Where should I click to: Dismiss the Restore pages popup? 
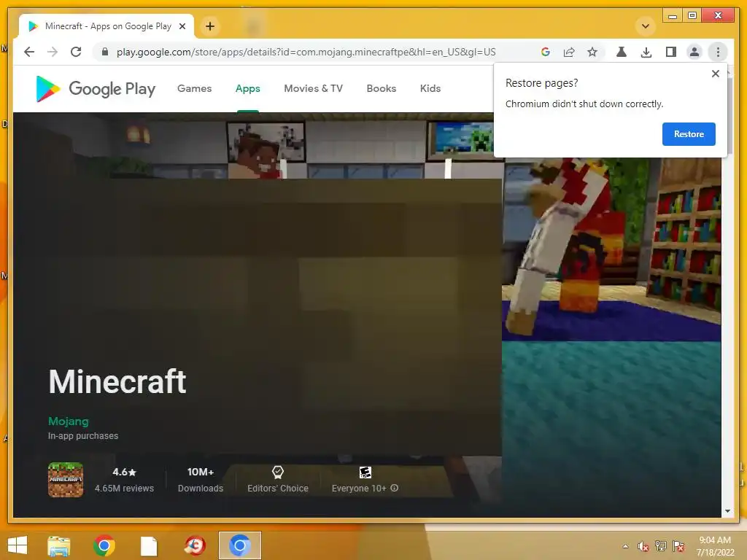pos(715,74)
